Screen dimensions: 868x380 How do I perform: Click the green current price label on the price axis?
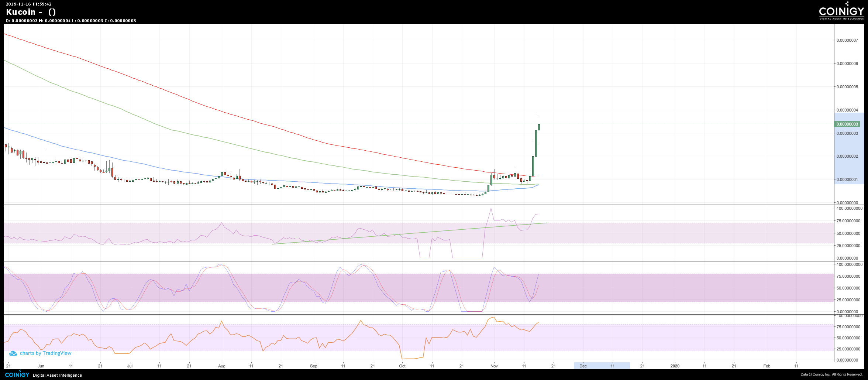(847, 124)
